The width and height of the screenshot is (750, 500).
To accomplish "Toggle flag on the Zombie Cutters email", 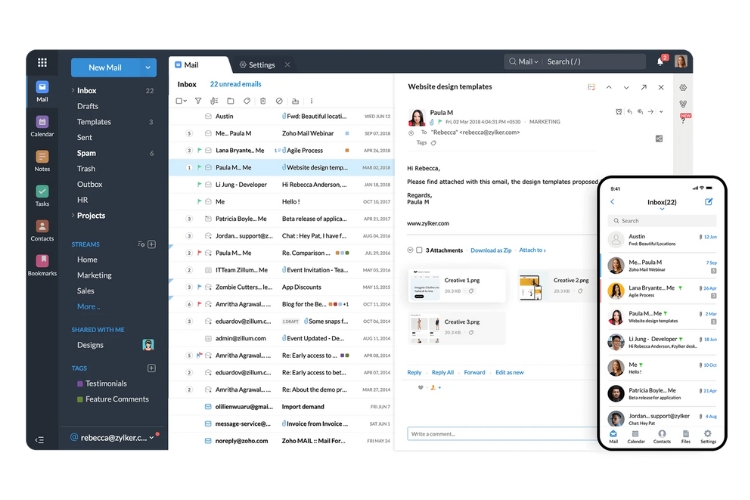I will (199, 287).
